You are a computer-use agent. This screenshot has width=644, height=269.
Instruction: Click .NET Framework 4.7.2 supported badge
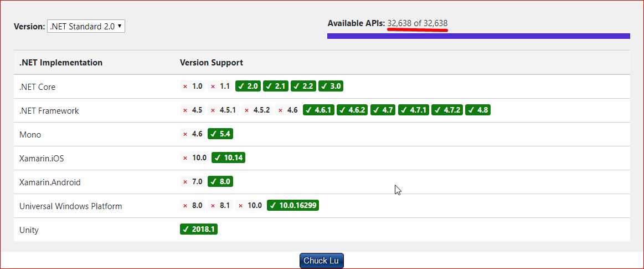447,110
